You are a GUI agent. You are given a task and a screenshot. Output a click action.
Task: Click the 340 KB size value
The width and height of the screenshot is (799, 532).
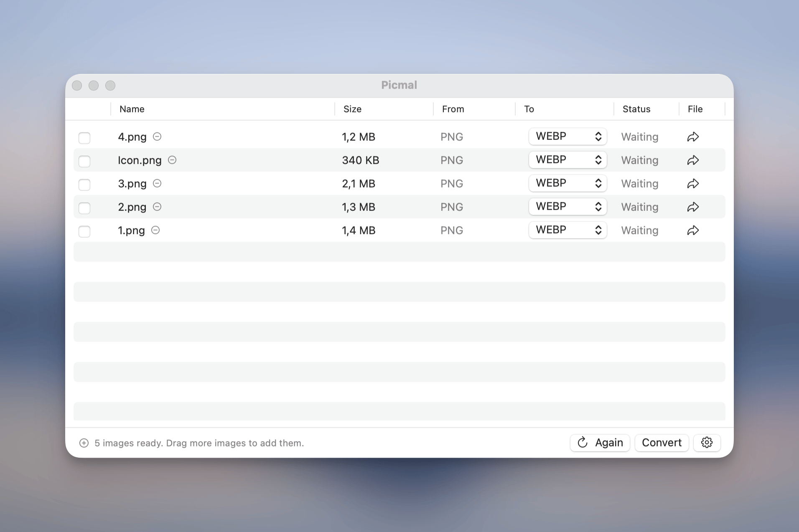[361, 160]
